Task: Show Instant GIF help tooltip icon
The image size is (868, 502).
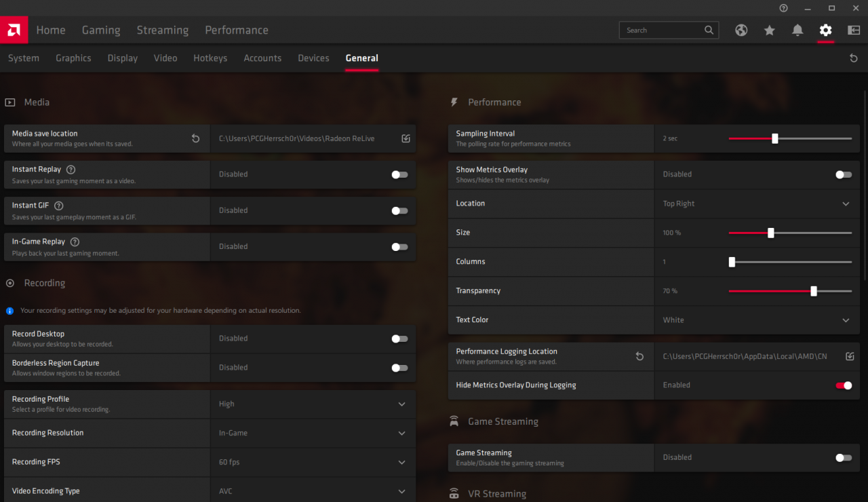Action: coord(59,206)
